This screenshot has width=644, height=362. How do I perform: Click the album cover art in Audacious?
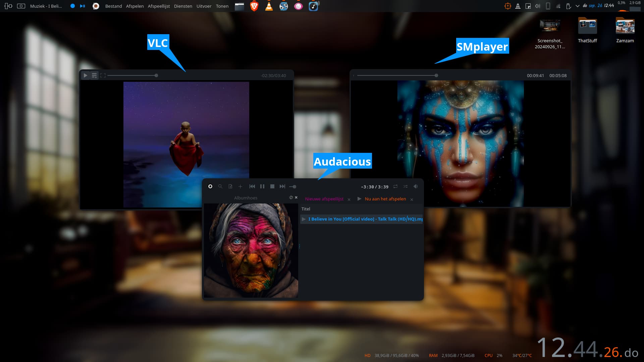251,250
